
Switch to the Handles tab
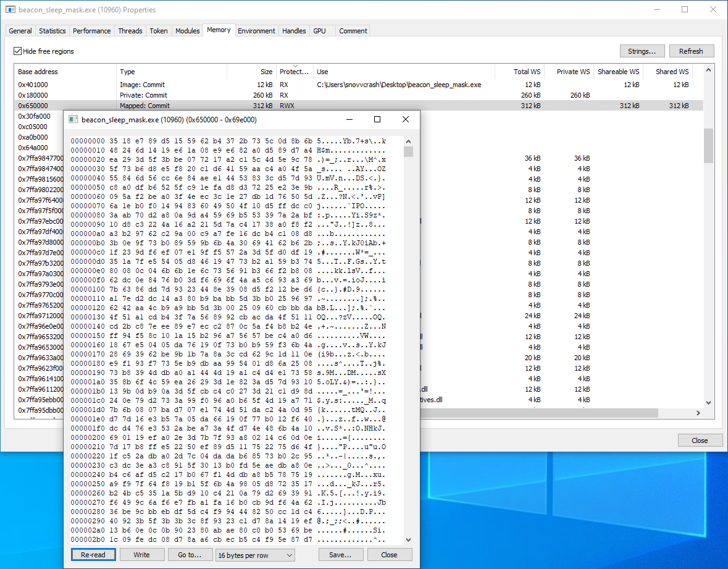click(x=294, y=31)
